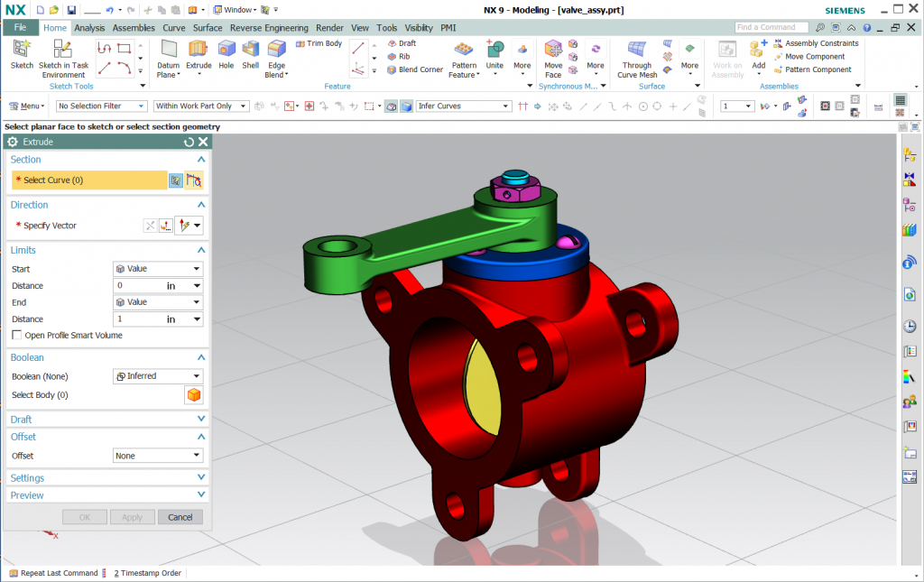Viewport: 924px width, 582px height.
Task: Switch to the Surface ribbon tab
Action: (208, 28)
